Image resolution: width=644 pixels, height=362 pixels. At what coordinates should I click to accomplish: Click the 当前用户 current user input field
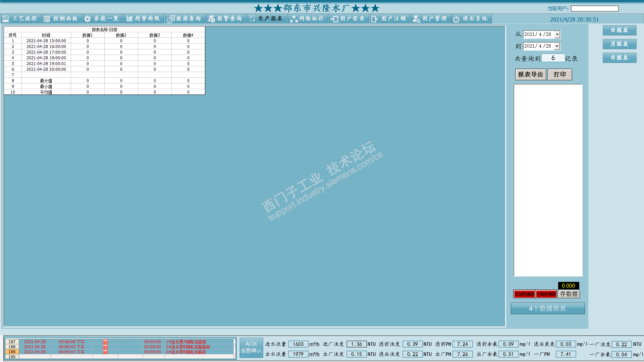click(595, 8)
